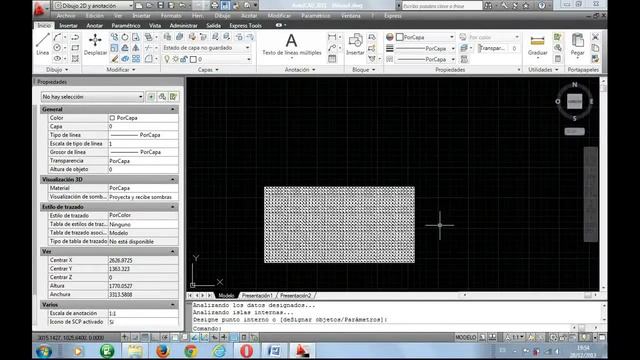Open Chrome from the taskbar
The width and height of the screenshot is (640, 360).
click(x=191, y=351)
